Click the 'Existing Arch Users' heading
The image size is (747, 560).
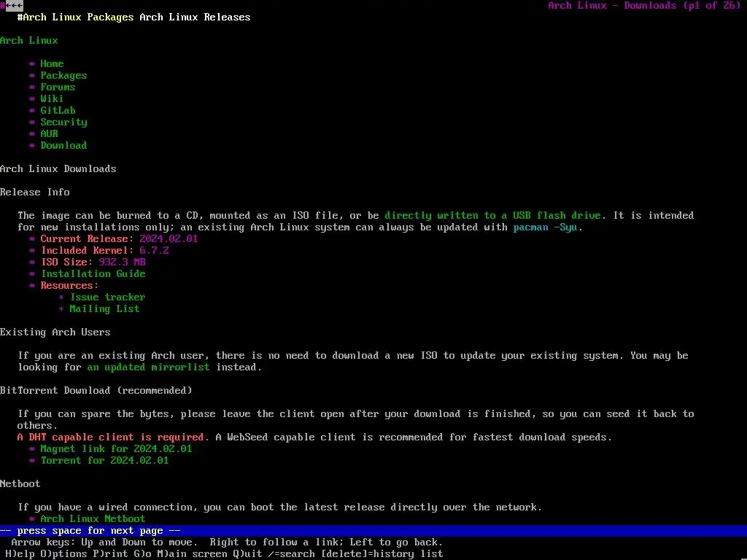[55, 332]
